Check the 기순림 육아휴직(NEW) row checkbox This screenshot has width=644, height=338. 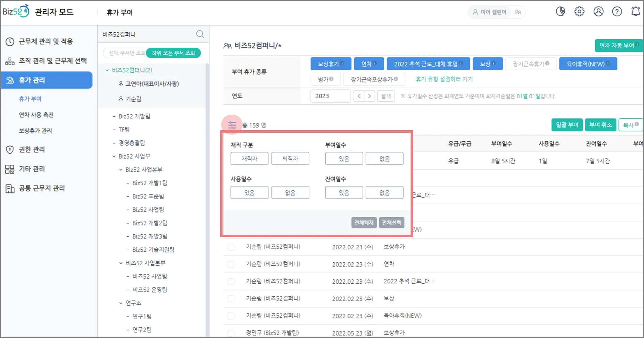pyautogui.click(x=231, y=316)
